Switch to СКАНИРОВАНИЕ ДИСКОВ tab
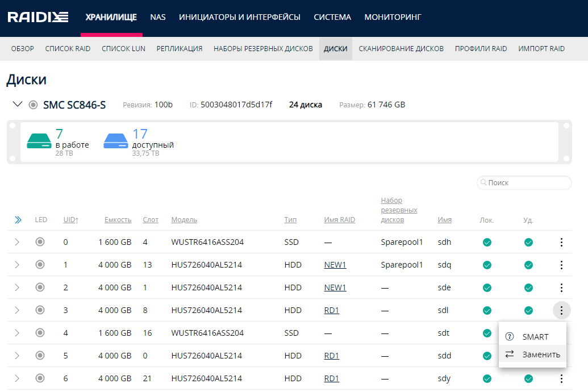588x392 pixels. click(401, 49)
